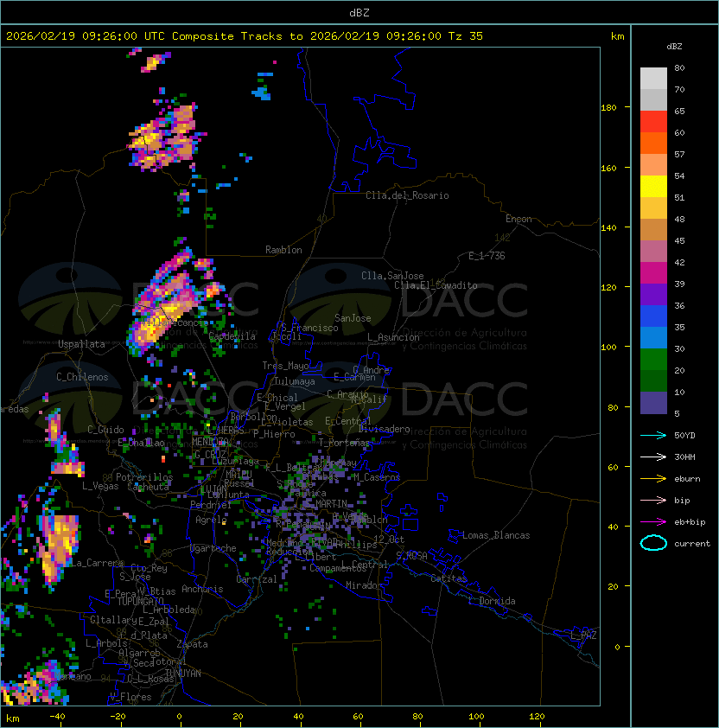Pick the bright yellow swatch in the dBZ scale

653,187
